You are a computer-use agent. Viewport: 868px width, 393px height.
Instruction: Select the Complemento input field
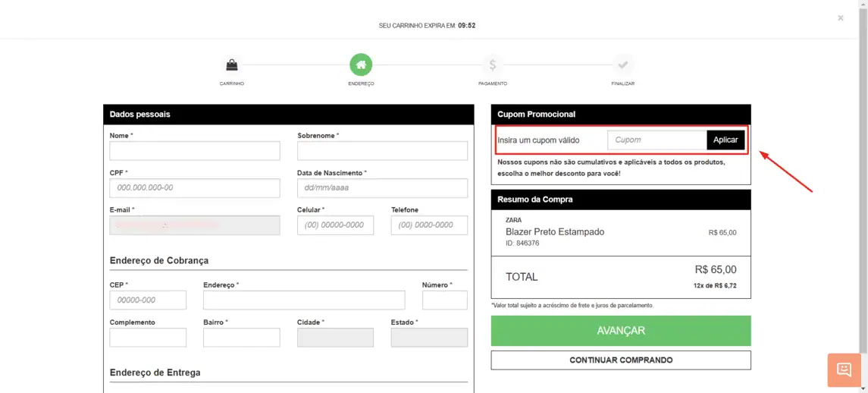148,338
